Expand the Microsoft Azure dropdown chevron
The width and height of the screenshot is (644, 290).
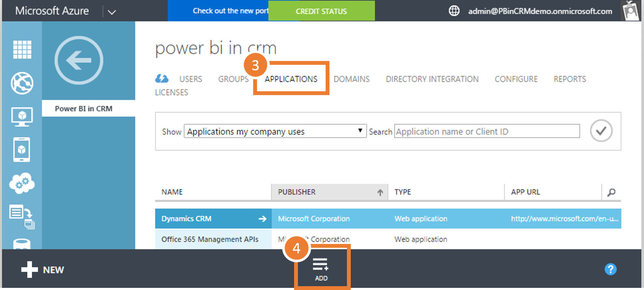point(112,12)
